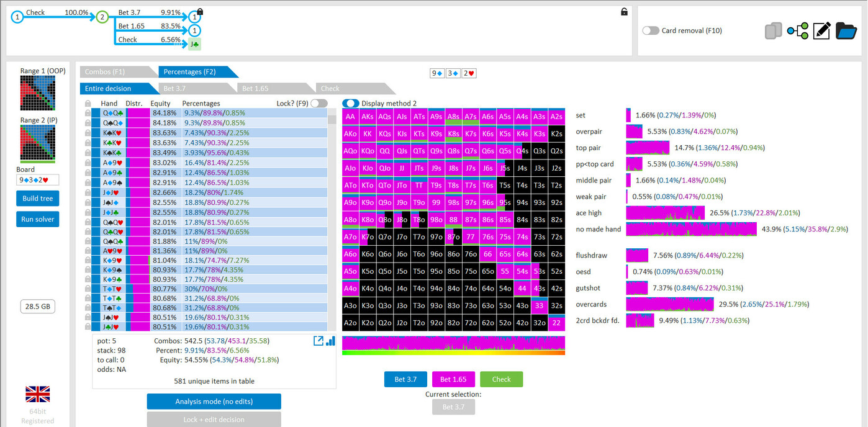Click the pencil edit icon
Image resolution: width=868 pixels, height=427 pixels.
tap(821, 31)
